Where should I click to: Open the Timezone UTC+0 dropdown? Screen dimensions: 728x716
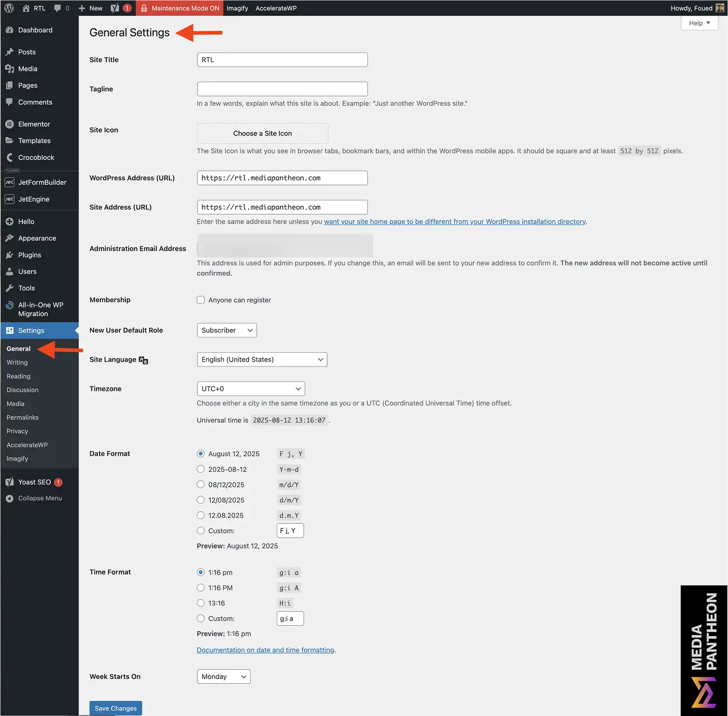(251, 388)
